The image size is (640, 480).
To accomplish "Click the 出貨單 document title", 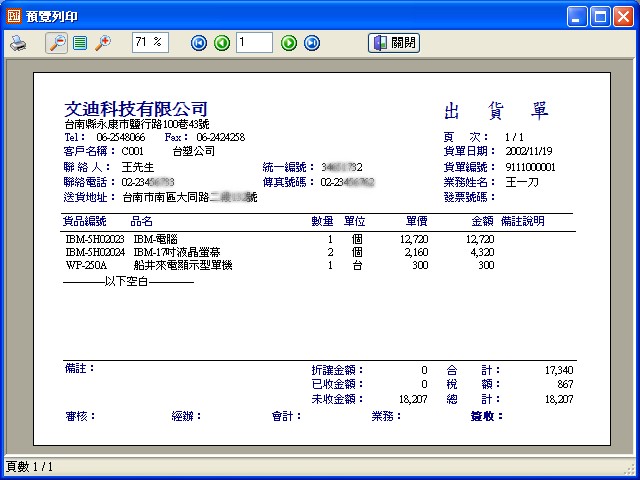I will [496, 110].
